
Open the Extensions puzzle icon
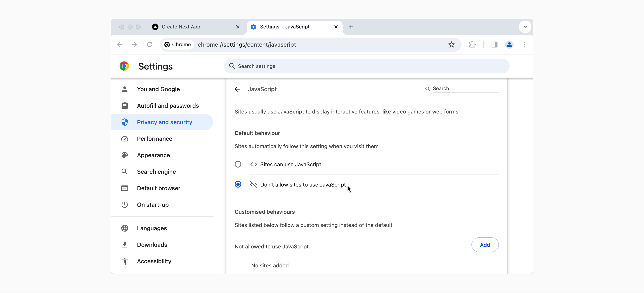point(472,45)
